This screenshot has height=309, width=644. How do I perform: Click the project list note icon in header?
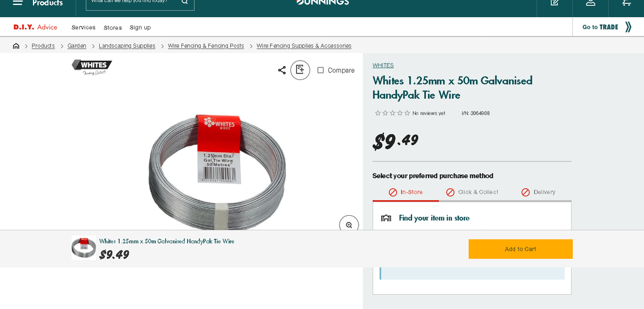pyautogui.click(x=555, y=3)
